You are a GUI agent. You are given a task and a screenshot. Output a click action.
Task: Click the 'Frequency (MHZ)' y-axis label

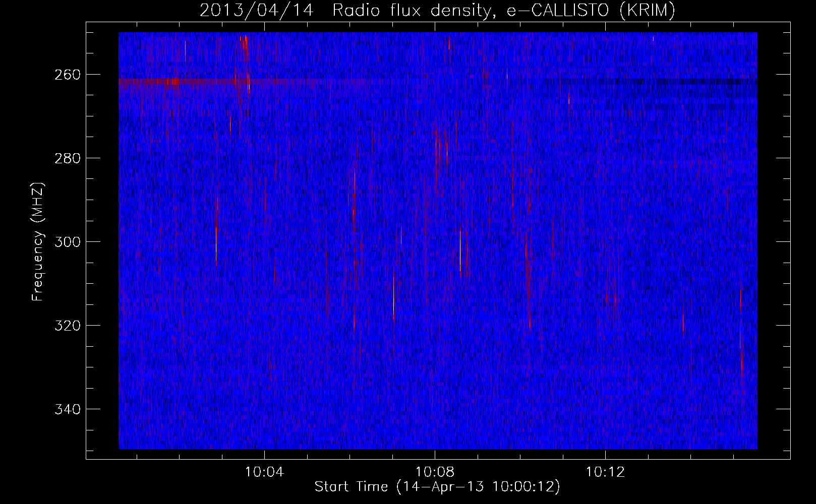pyautogui.click(x=38, y=242)
